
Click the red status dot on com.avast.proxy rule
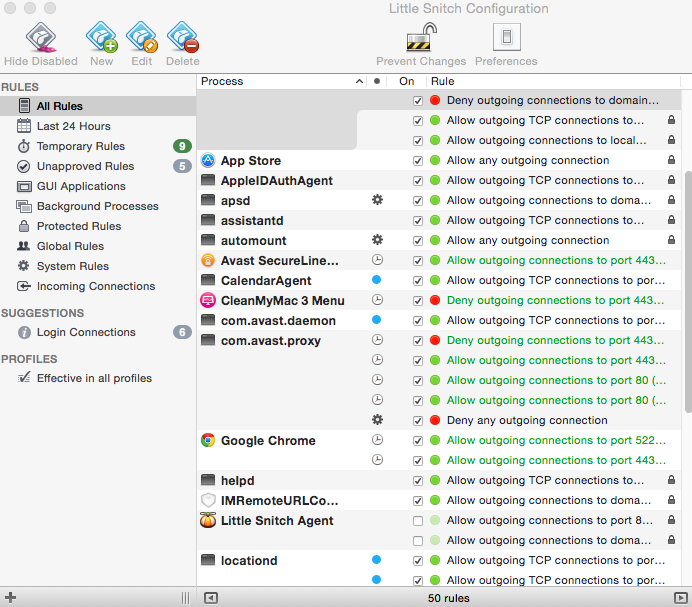[x=435, y=340]
